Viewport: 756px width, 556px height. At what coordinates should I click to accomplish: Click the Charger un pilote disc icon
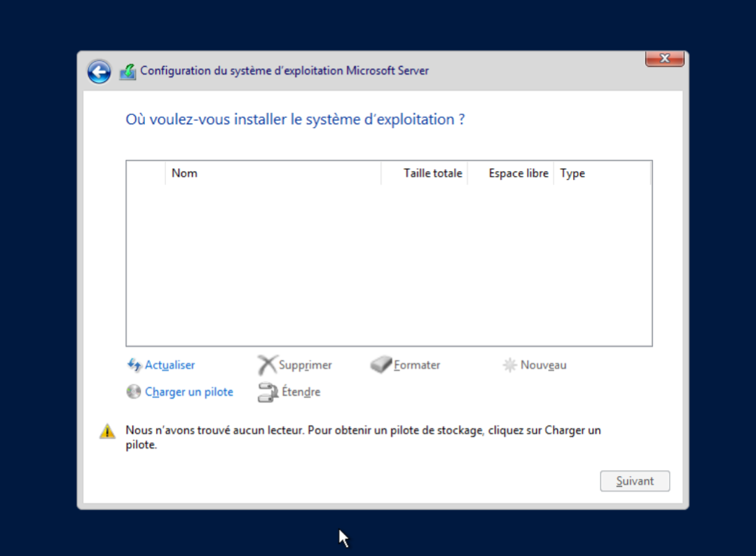point(134,391)
